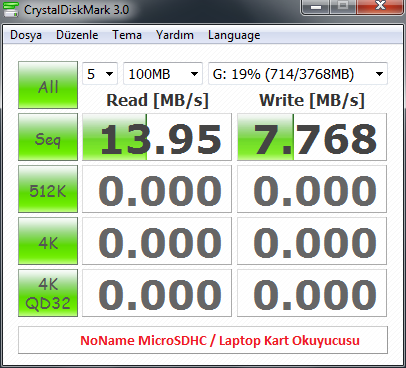The width and height of the screenshot is (406, 368).
Task: Open the test size dropdown showing 100MB
Action: click(163, 74)
